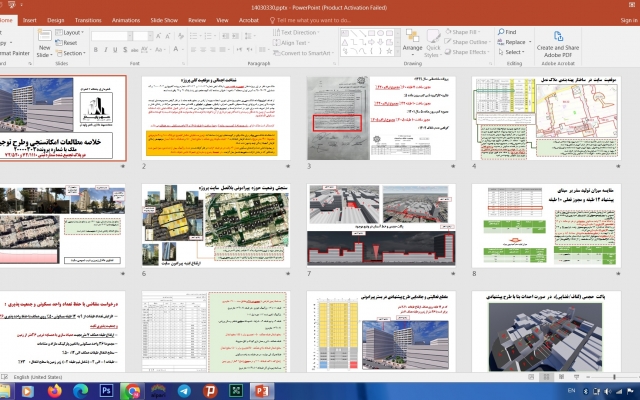Viewport: 640px width, 400px height.
Task: Open the Font dialog launcher
Action: (x=183, y=64)
